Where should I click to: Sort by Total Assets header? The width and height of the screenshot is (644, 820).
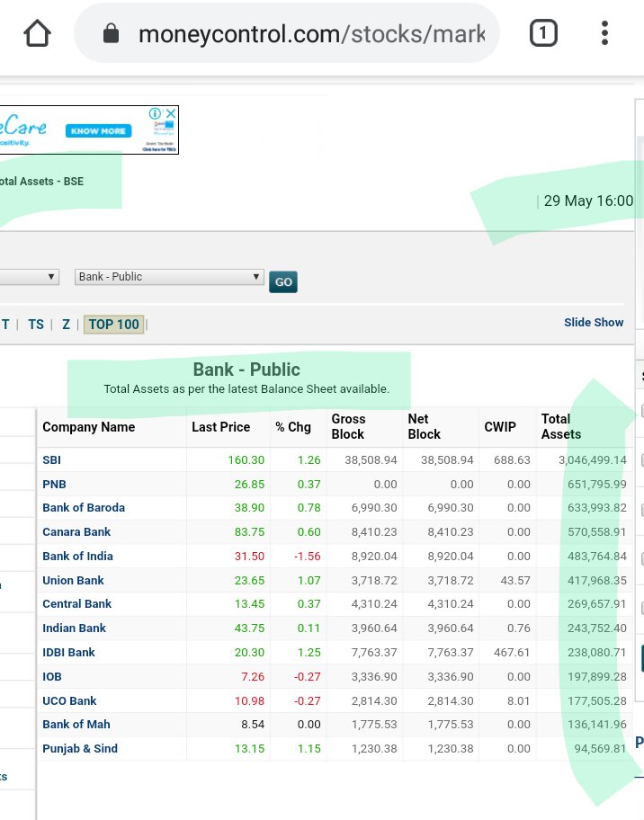pos(561,426)
